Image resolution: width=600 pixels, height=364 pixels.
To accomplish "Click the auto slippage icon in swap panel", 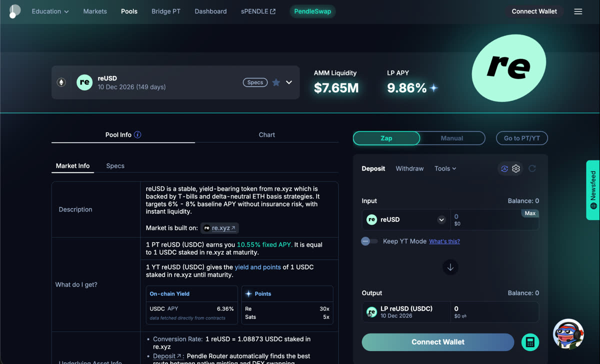I will [x=504, y=169].
